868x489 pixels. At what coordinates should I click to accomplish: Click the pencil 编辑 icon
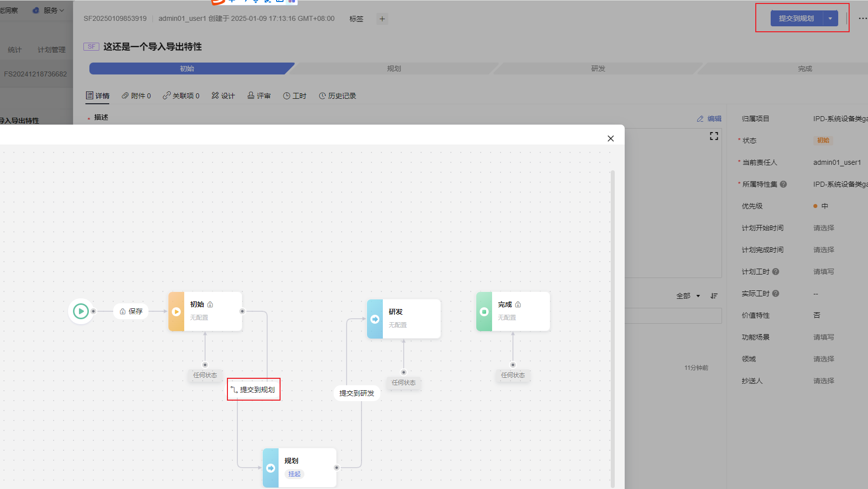(x=700, y=119)
